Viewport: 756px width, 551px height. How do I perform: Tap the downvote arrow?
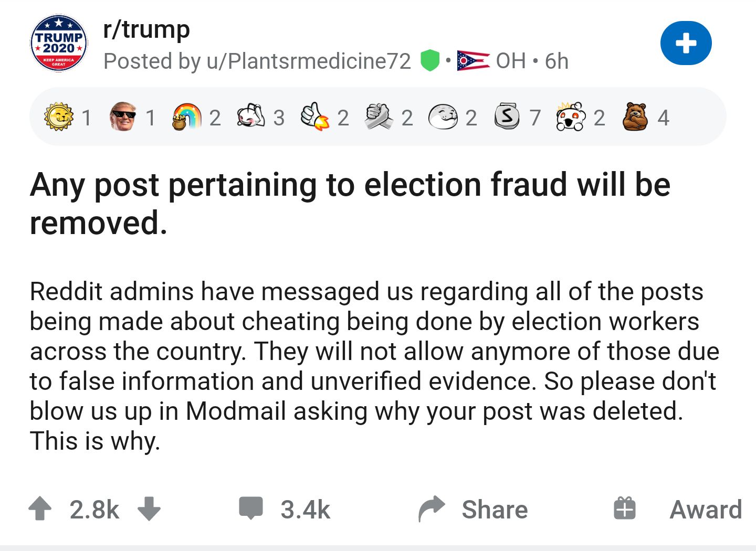pyautogui.click(x=149, y=508)
